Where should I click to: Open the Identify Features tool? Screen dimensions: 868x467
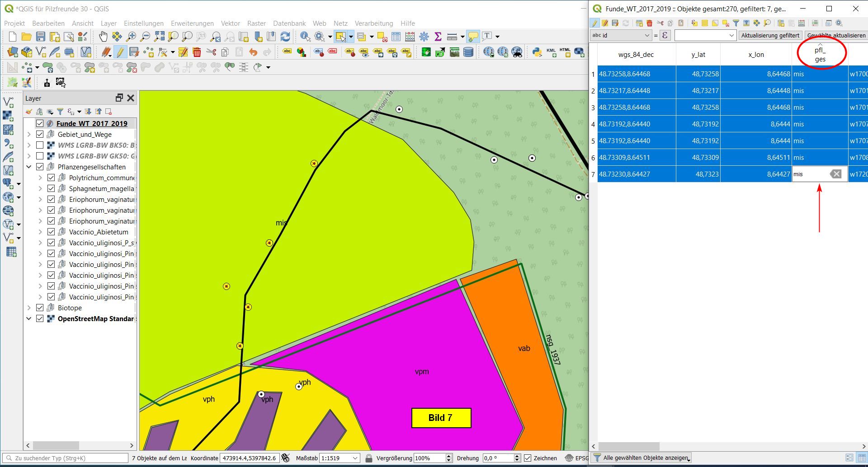[x=305, y=37]
